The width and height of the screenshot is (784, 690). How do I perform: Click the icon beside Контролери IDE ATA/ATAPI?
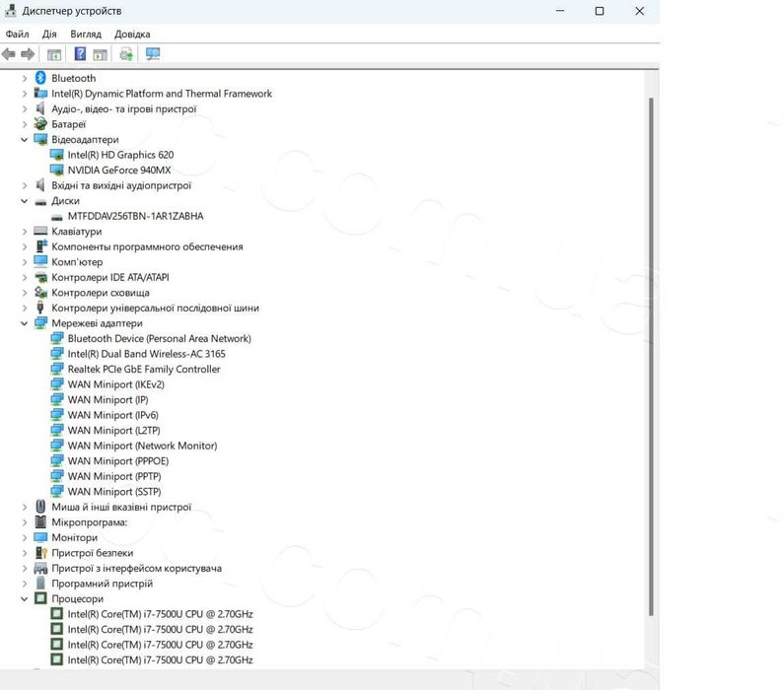click(x=40, y=277)
